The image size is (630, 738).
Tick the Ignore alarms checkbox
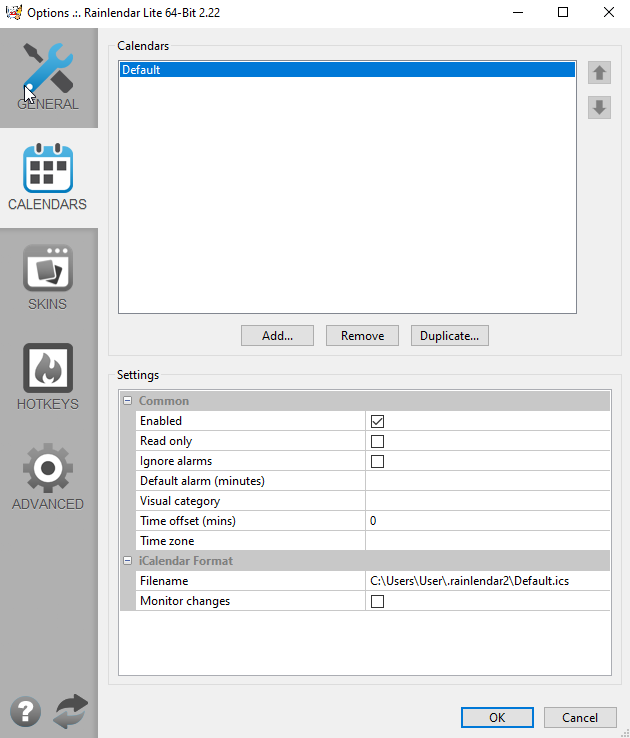tap(377, 461)
